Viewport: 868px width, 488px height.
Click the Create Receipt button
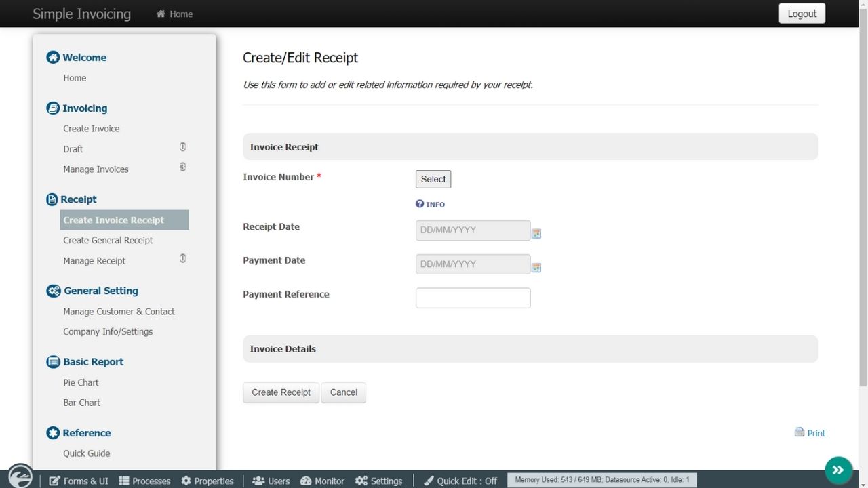281,392
